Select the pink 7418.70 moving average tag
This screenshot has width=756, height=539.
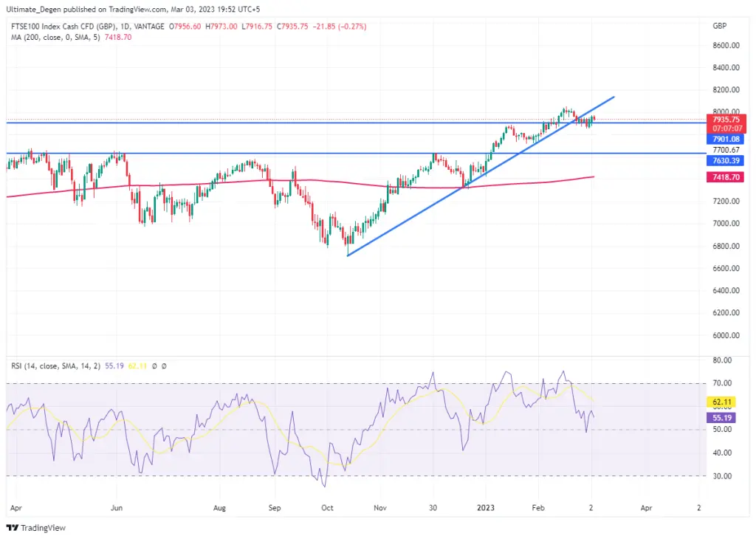pos(726,177)
